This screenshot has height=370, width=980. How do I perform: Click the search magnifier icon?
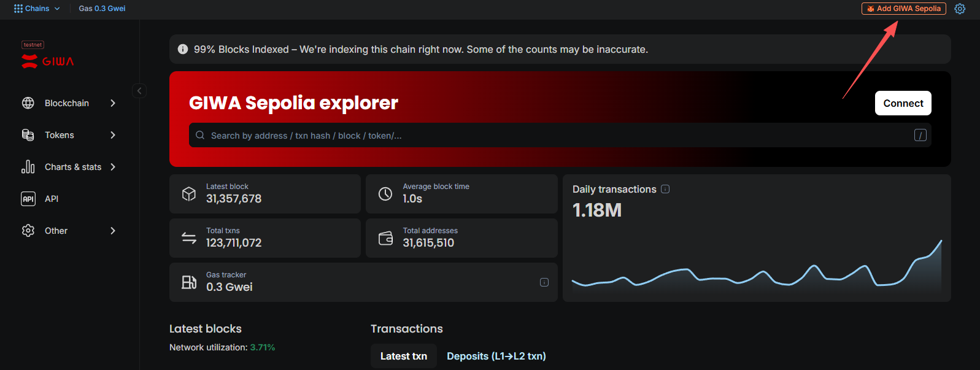(x=200, y=135)
